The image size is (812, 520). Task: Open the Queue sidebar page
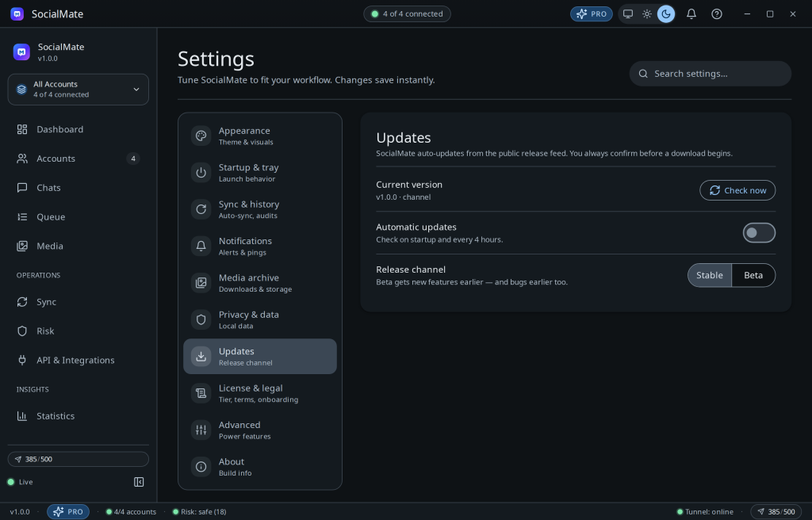(x=79, y=217)
